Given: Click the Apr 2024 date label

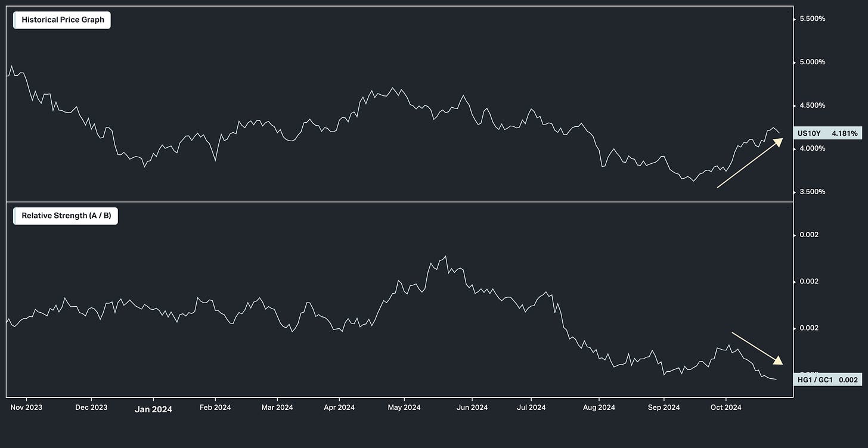Looking at the screenshot, I should (339, 407).
